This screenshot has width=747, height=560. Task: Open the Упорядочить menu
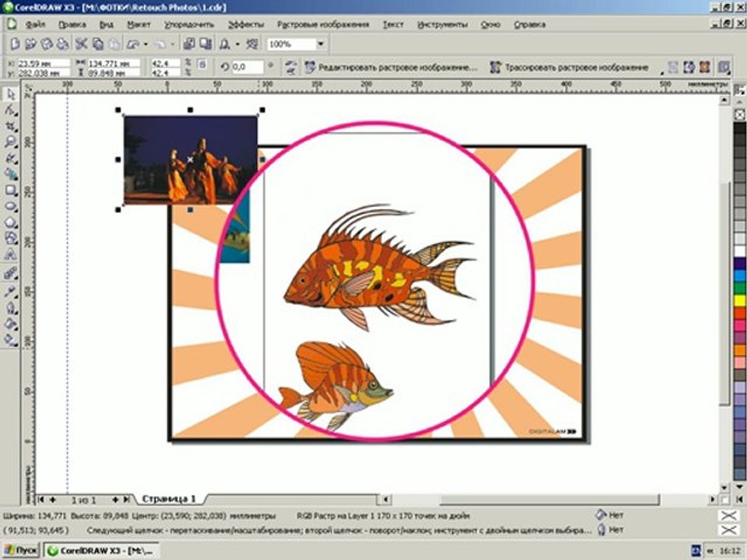point(189,24)
